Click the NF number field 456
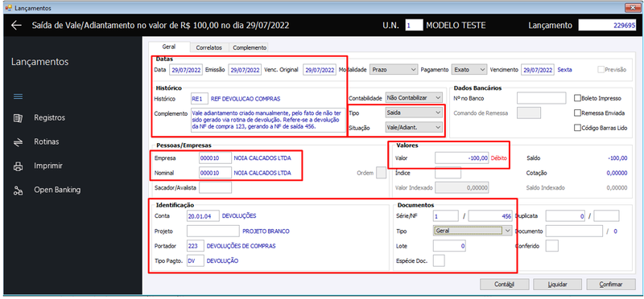The image size is (644, 299). tap(490, 215)
